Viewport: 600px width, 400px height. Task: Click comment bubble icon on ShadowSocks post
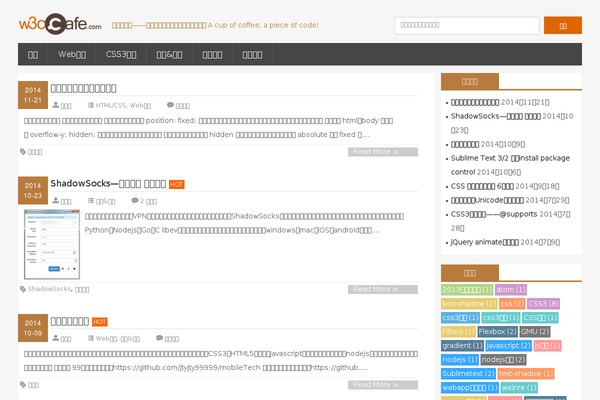click(135, 201)
